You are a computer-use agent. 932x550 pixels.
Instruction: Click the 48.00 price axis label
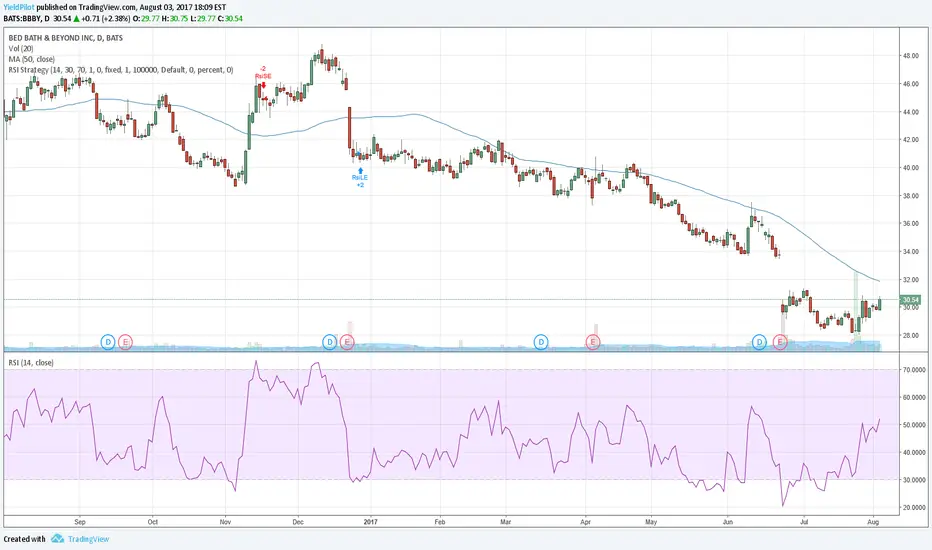[911, 56]
